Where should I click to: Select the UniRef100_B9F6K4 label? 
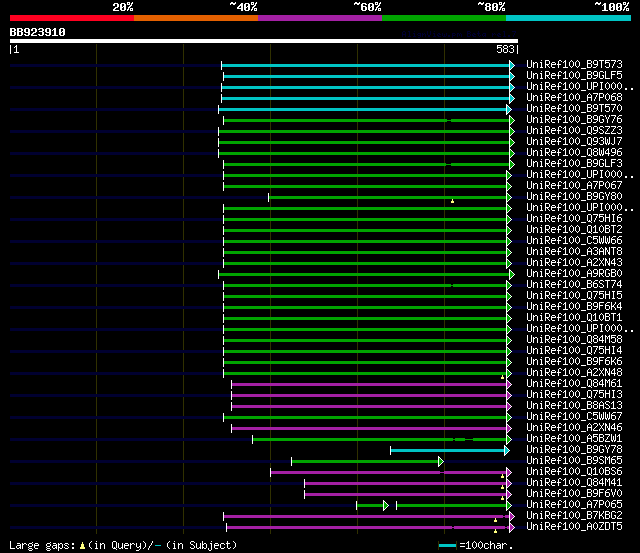tap(574, 307)
